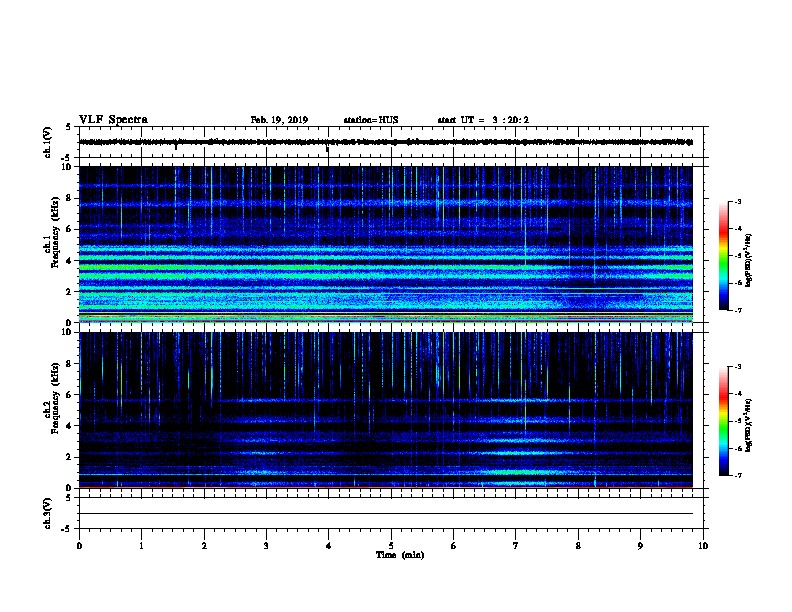Click the "-3" label on ch.2 colorbar

click(737, 367)
